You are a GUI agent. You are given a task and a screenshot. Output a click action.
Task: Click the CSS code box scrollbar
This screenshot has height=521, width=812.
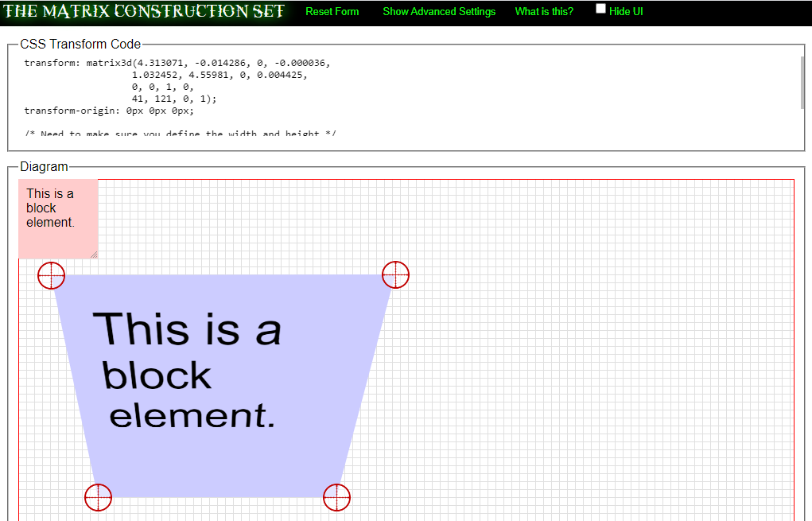802,83
